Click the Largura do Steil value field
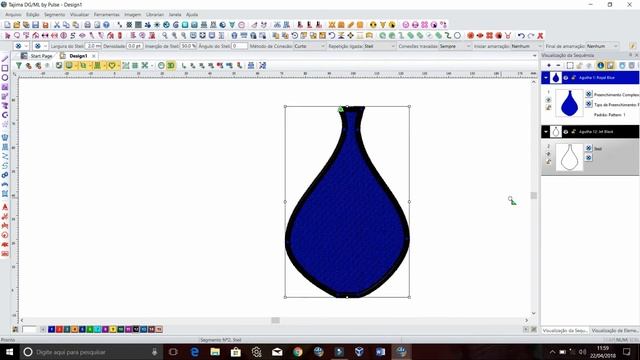The width and height of the screenshot is (640, 360). [x=93, y=46]
